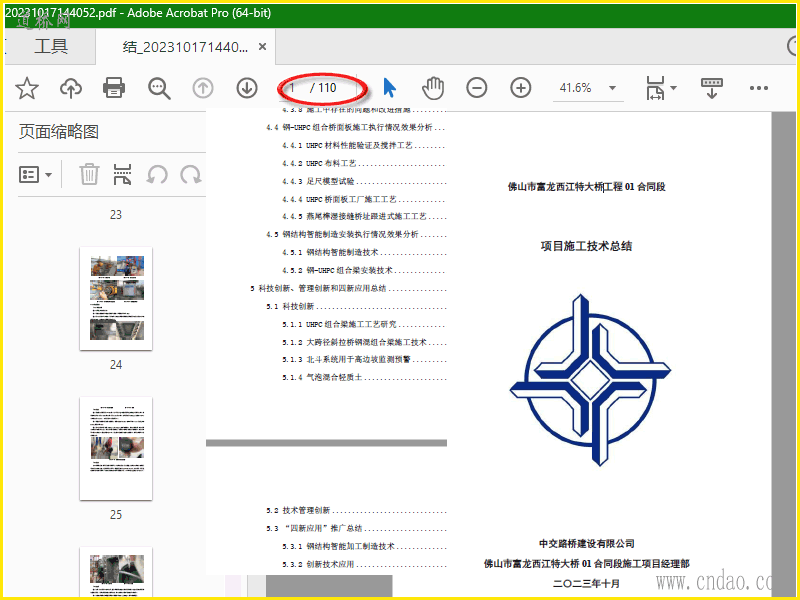Click the current page number field
The image size is (800, 600).
tap(294, 88)
